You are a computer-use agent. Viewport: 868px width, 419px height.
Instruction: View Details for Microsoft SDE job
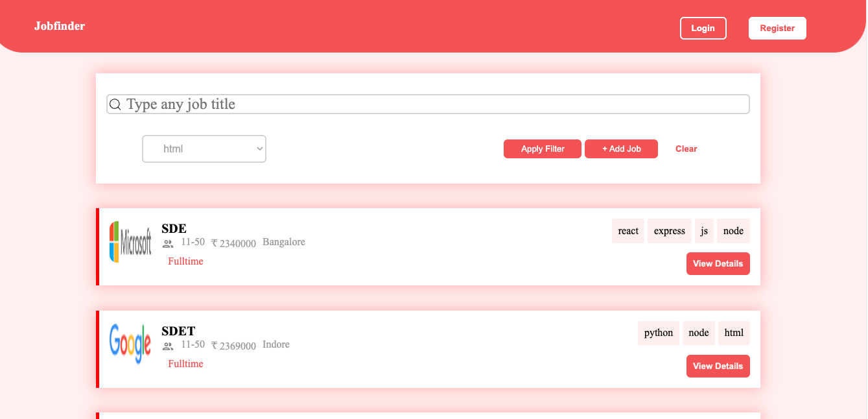point(718,264)
